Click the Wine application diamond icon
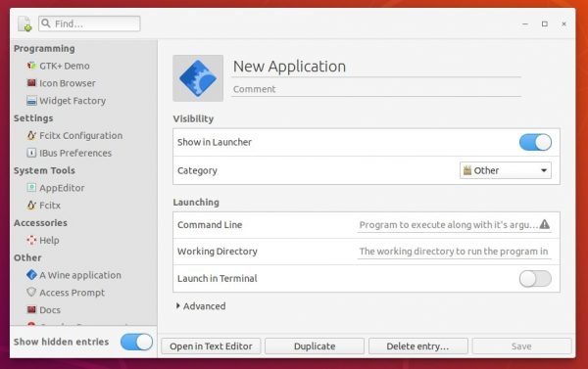The width and height of the screenshot is (588, 369). [x=31, y=275]
